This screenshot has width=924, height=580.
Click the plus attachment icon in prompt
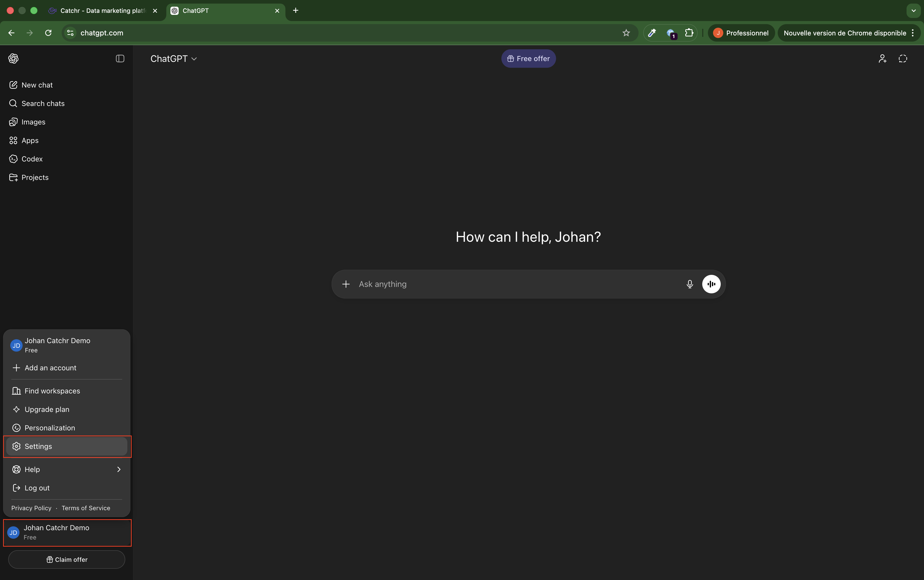345,284
